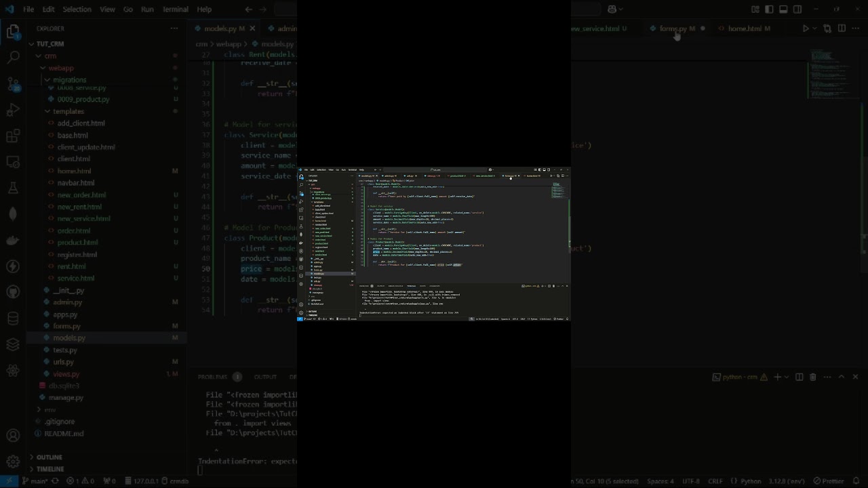868x488 pixels.
Task: Toggle primary sidebar in background title bar
Action: point(770,9)
